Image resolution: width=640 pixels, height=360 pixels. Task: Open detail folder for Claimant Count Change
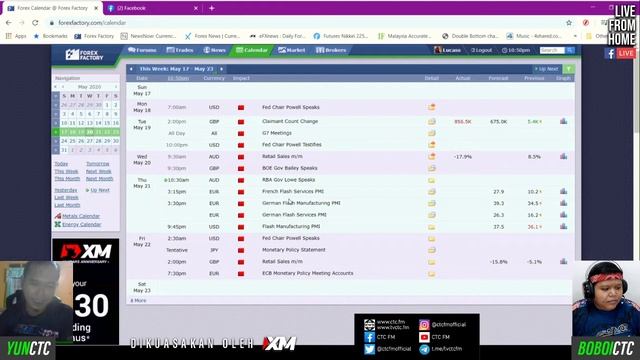pos(431,122)
